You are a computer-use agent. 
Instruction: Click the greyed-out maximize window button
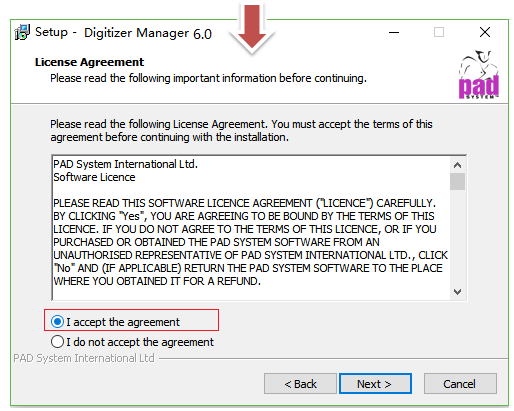click(439, 32)
